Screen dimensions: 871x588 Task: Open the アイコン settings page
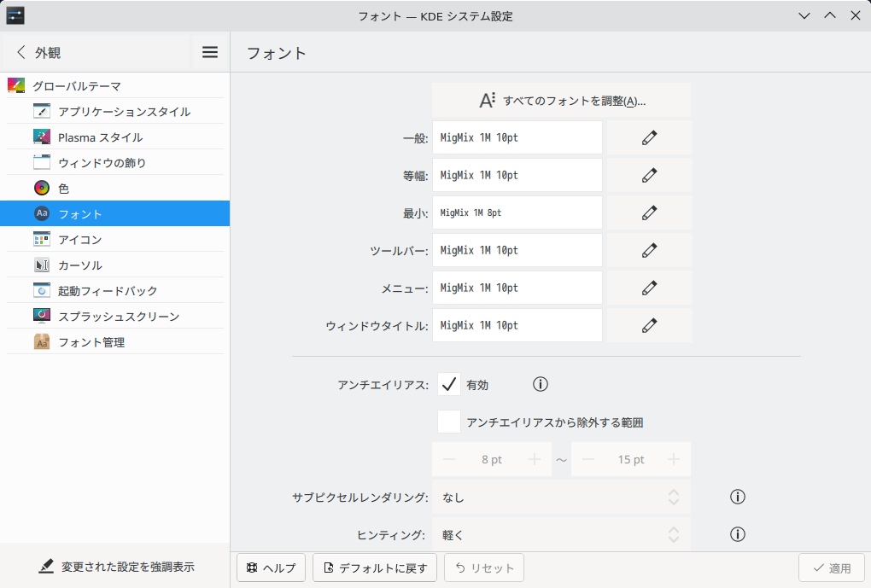click(115, 239)
